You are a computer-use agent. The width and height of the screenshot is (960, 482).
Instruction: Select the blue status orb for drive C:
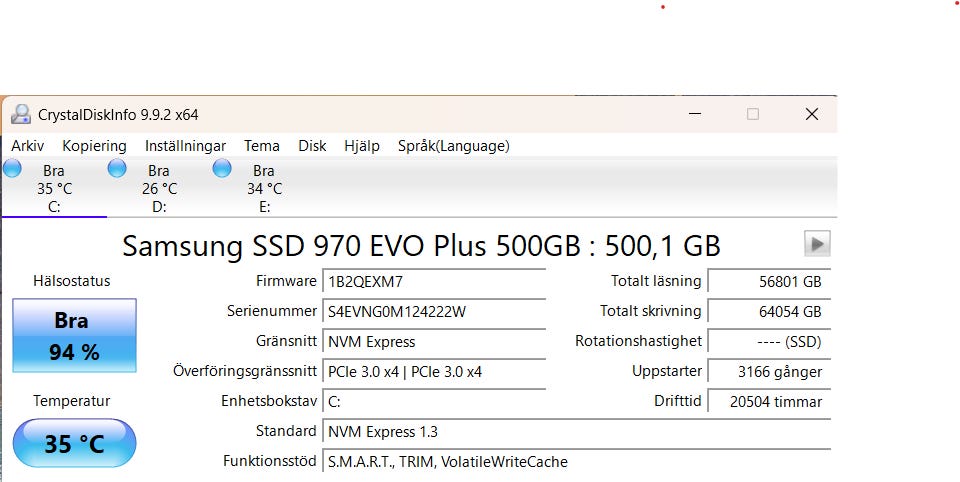[x=12, y=168]
